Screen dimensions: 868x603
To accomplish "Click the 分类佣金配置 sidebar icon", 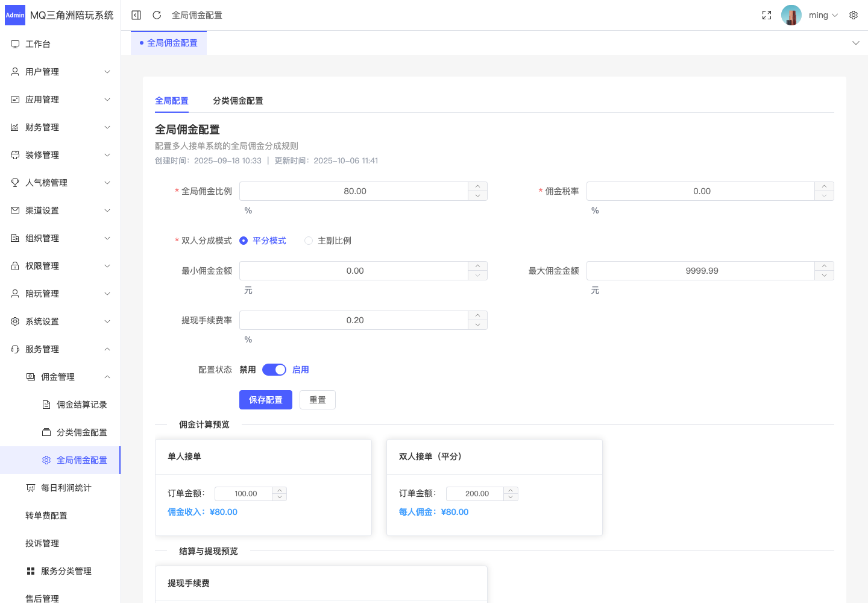I will click(46, 432).
